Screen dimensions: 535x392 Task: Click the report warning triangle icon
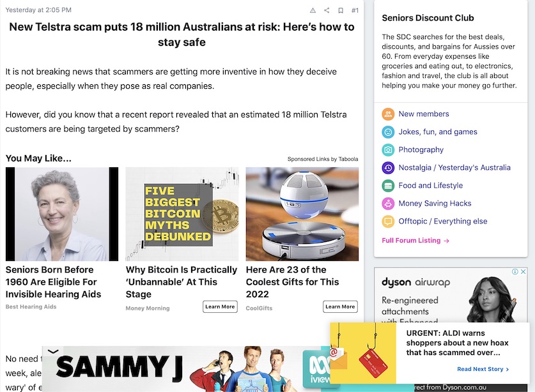coord(313,10)
